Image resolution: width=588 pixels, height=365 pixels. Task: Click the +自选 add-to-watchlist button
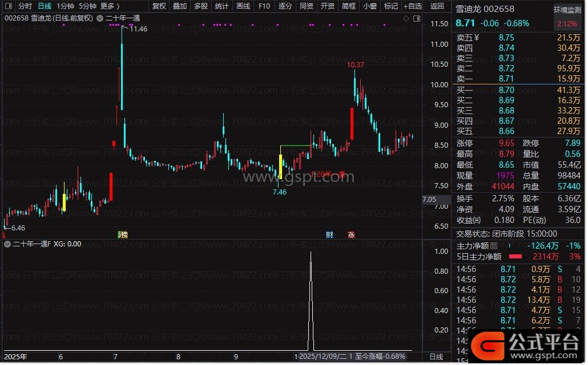[412, 6]
